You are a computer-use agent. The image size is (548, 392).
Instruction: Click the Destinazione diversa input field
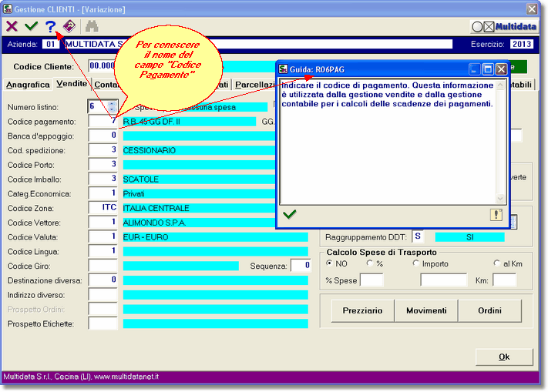coord(103,280)
